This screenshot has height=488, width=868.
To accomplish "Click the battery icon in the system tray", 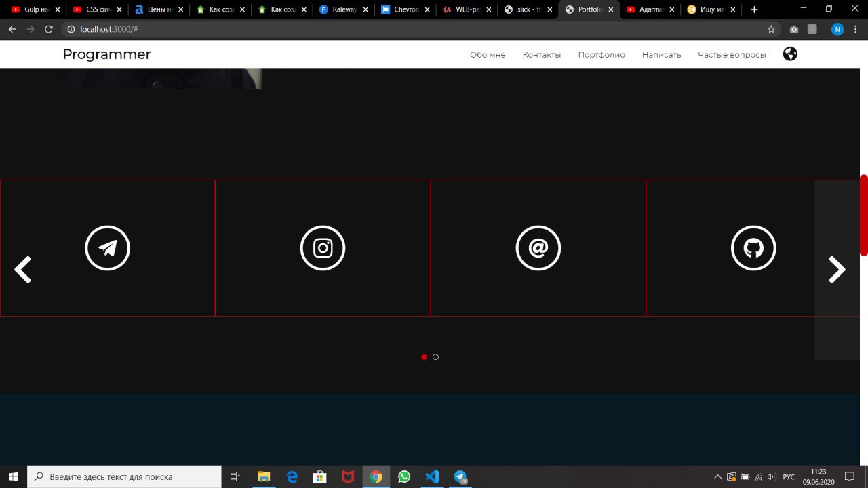I will [745, 476].
